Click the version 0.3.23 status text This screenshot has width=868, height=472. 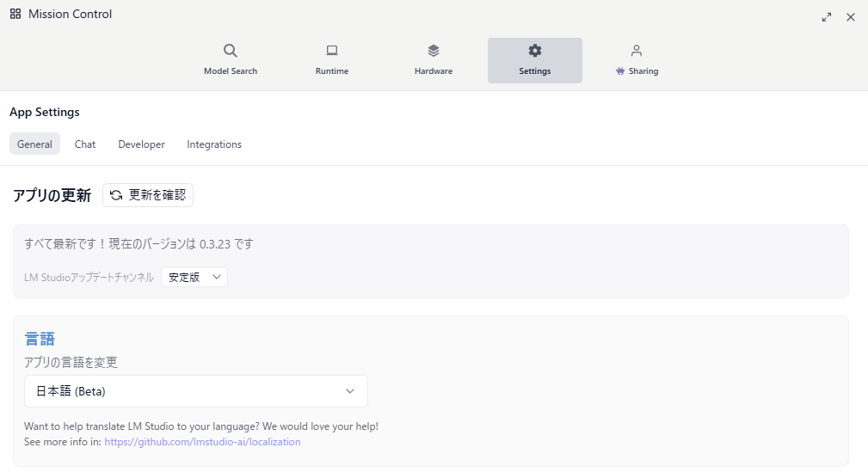pos(139,244)
